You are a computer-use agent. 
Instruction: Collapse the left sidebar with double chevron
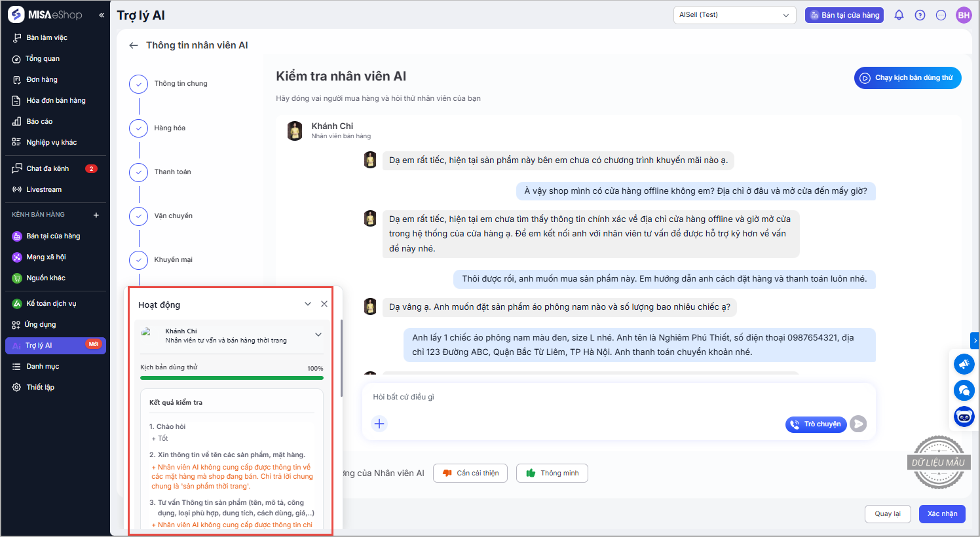(x=102, y=15)
